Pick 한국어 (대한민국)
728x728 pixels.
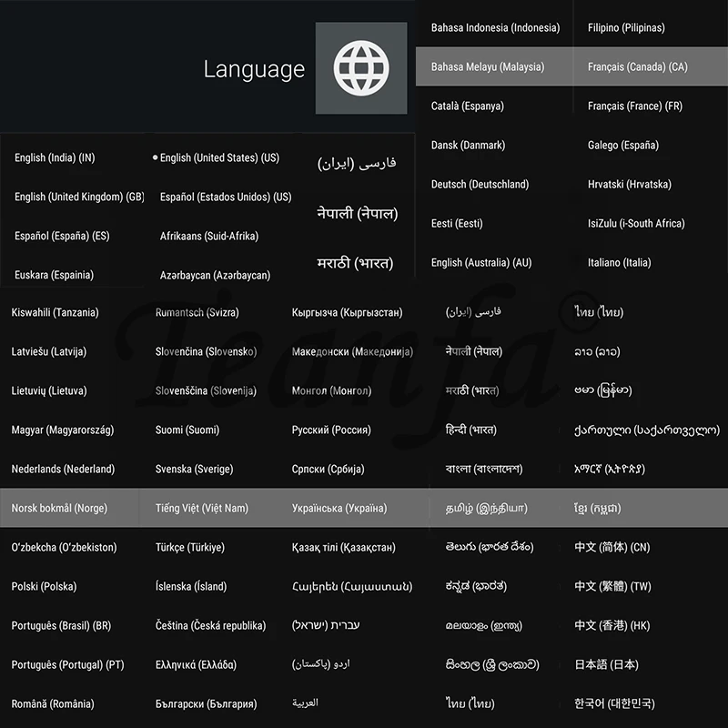[614, 703]
